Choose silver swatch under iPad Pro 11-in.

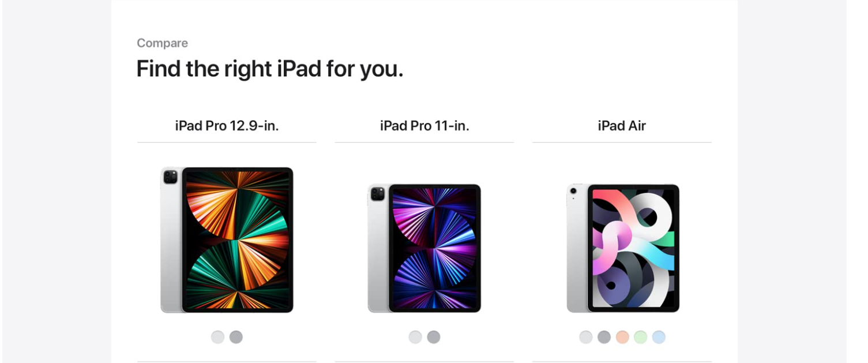point(415,337)
